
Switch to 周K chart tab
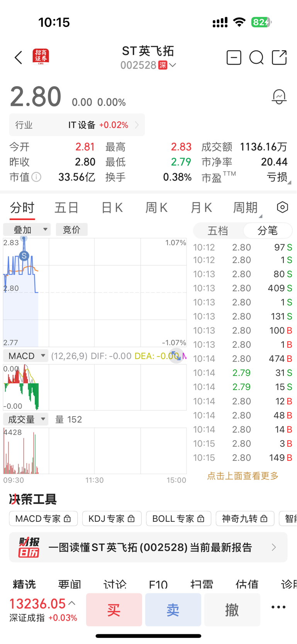(156, 208)
